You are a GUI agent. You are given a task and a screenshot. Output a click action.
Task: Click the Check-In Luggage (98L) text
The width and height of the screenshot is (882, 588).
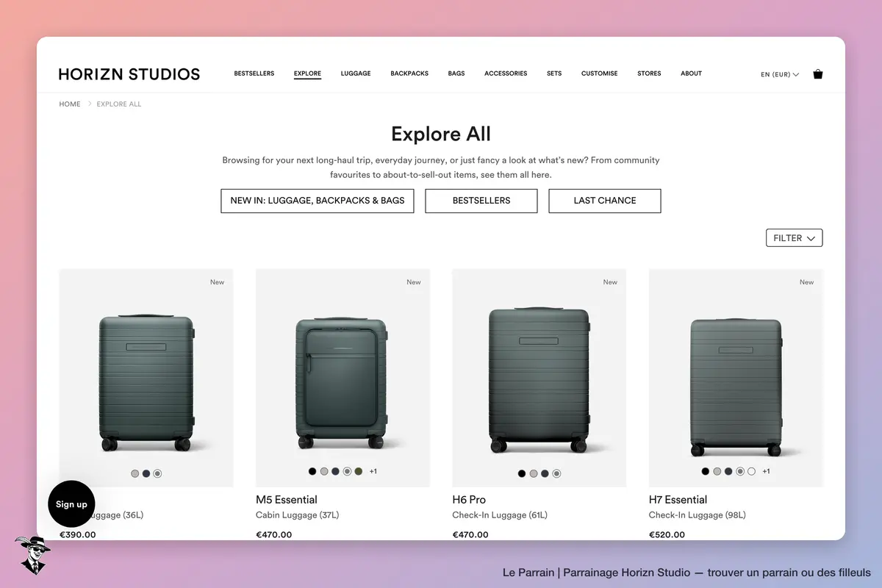coord(697,515)
